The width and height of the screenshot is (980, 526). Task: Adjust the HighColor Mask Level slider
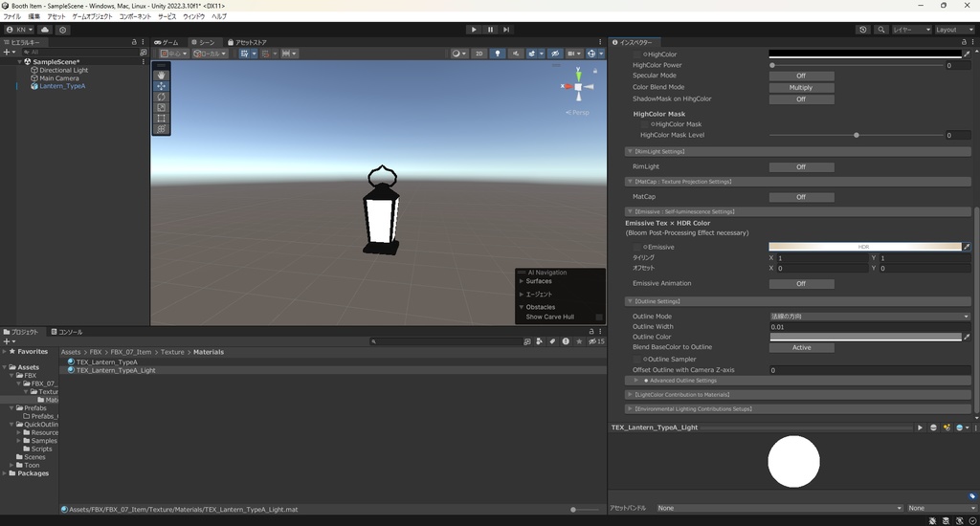coord(857,135)
